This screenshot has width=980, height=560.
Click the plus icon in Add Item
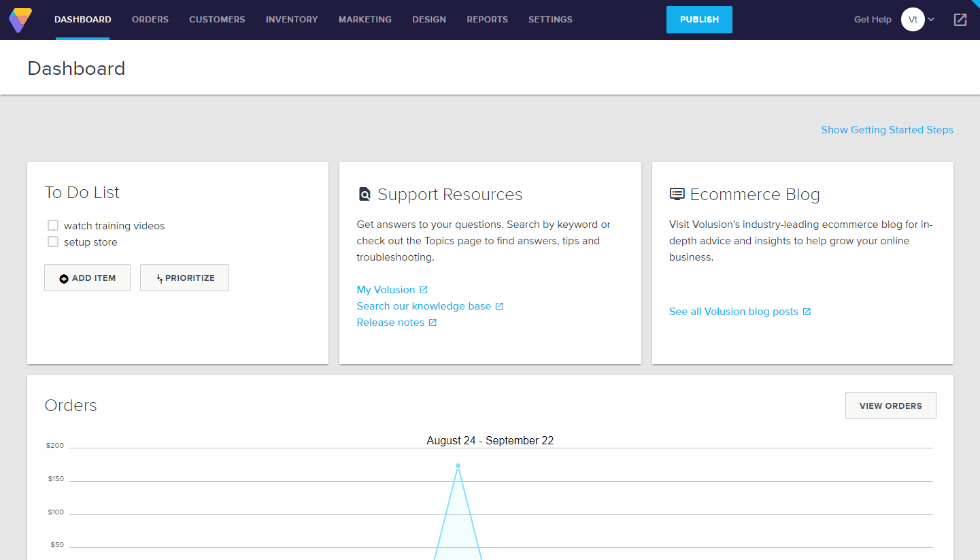tap(64, 278)
